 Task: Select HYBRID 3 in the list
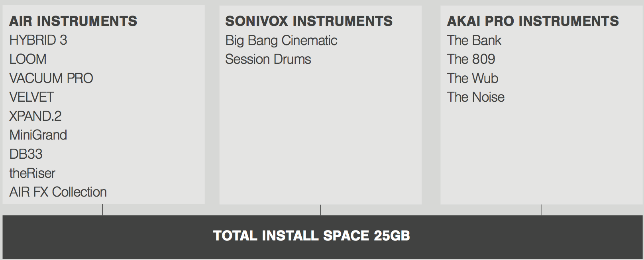[x=38, y=40]
